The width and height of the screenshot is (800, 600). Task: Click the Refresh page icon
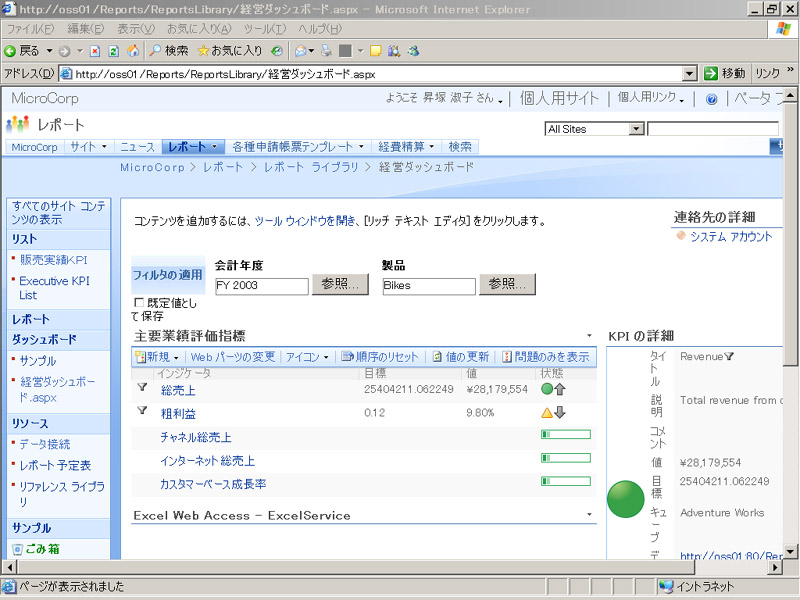coord(114,51)
